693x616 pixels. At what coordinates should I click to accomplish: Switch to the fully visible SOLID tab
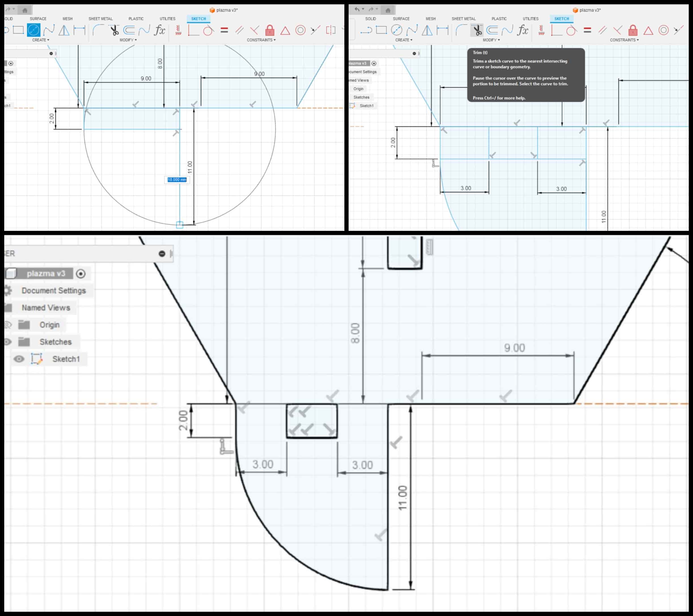(370, 19)
